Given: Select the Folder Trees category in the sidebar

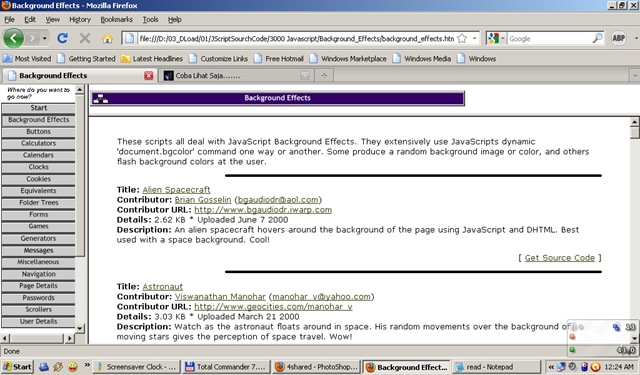Looking at the screenshot, I should pyautogui.click(x=38, y=203).
